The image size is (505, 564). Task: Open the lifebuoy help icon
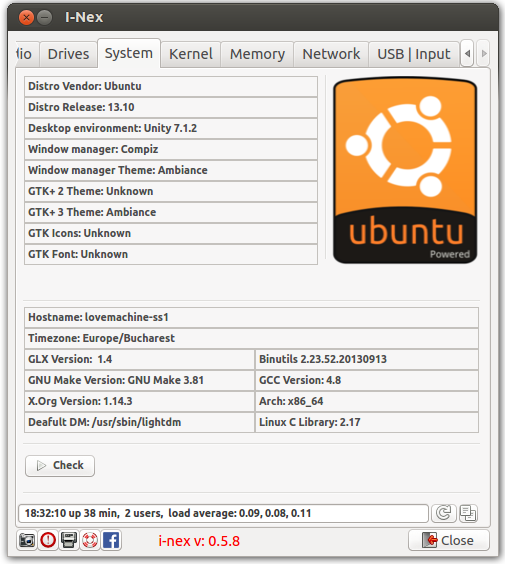point(90,540)
